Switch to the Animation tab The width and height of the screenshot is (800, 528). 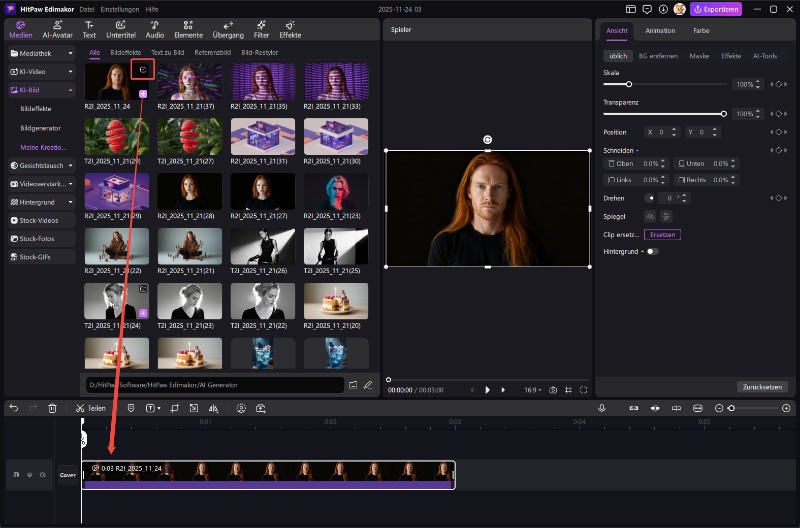click(x=660, y=31)
